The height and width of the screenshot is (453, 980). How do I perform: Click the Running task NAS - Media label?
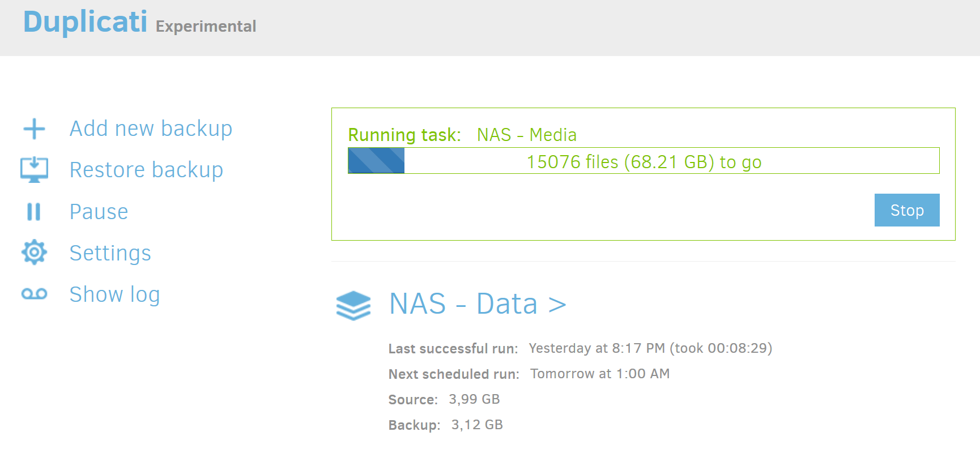point(462,135)
